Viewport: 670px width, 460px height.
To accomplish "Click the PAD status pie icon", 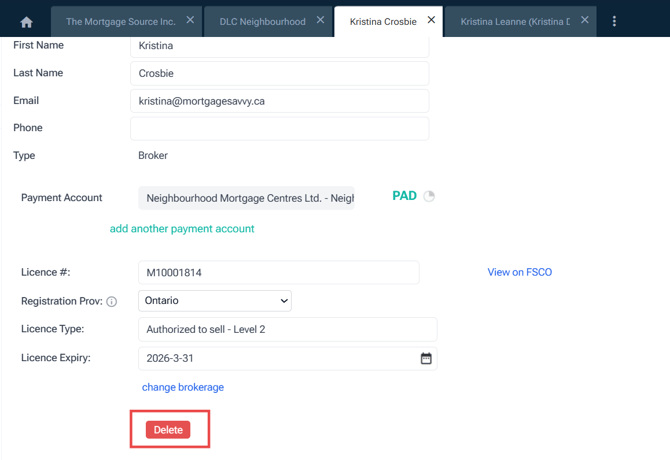I will pos(429,196).
